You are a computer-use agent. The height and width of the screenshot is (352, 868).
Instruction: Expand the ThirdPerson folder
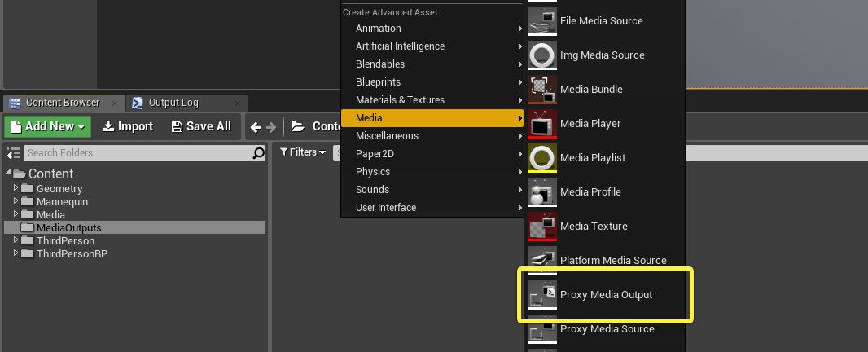click(15, 240)
